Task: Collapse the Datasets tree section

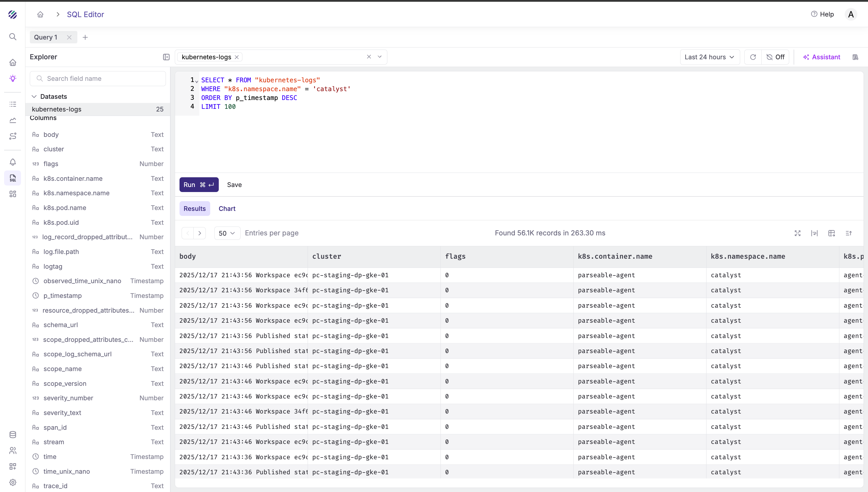Action: point(34,97)
